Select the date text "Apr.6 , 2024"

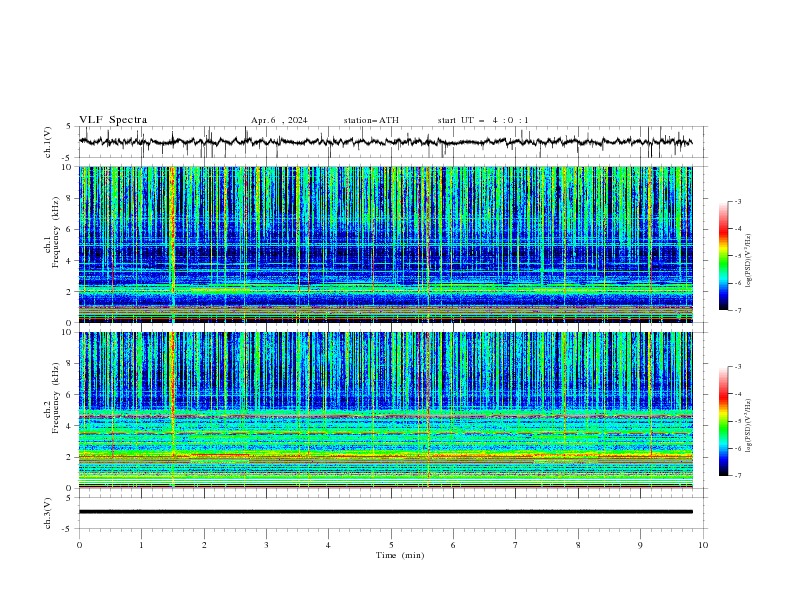click(279, 120)
